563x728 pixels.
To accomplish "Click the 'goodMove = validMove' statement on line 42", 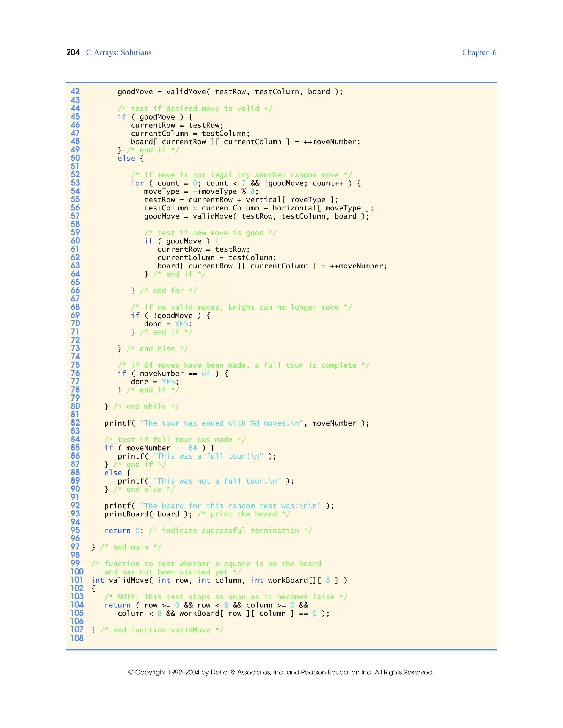I will [230, 92].
